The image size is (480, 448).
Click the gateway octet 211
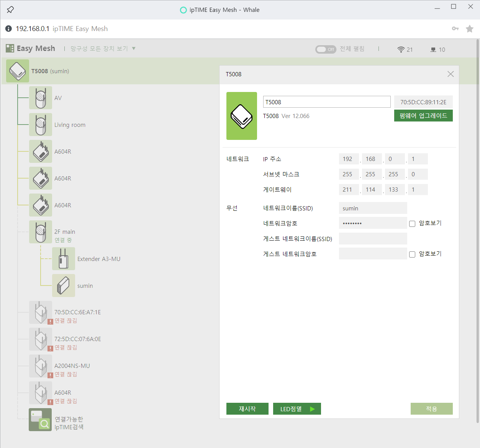349,189
